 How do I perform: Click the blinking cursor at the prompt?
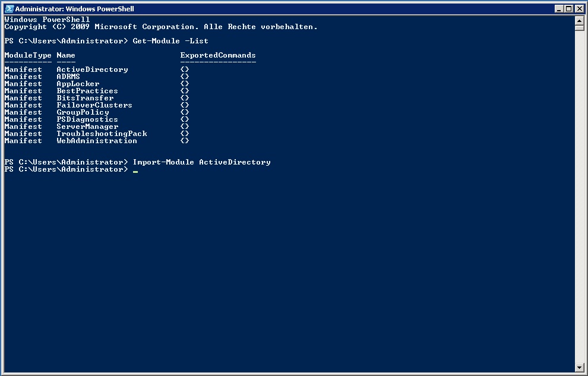click(135, 171)
